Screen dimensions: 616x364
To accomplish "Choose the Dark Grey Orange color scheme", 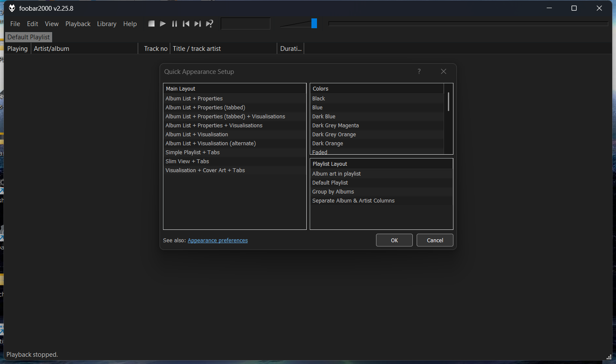I will [334, 135].
